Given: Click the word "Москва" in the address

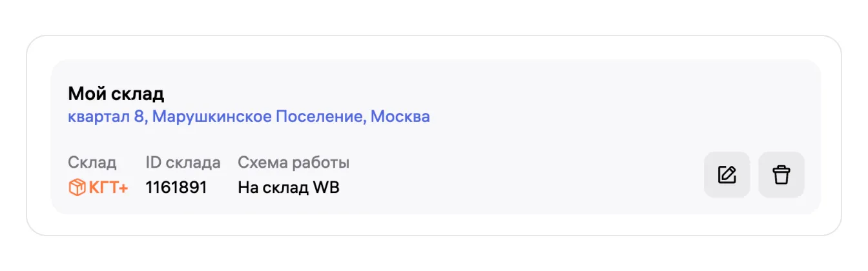Looking at the screenshot, I should (400, 117).
